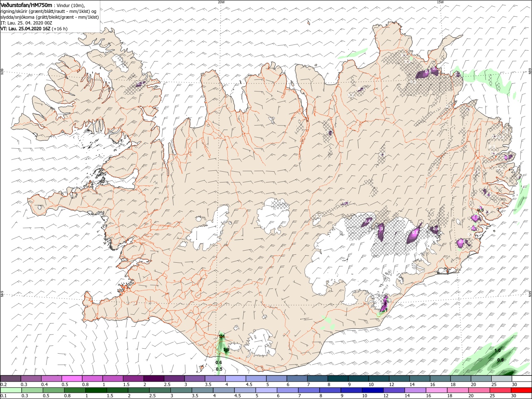Viewport: 532px width, 399px height.
Task: Click the 'IT: Lau. 25. 04. 2020 00Z' line
Action: [x=26, y=23]
